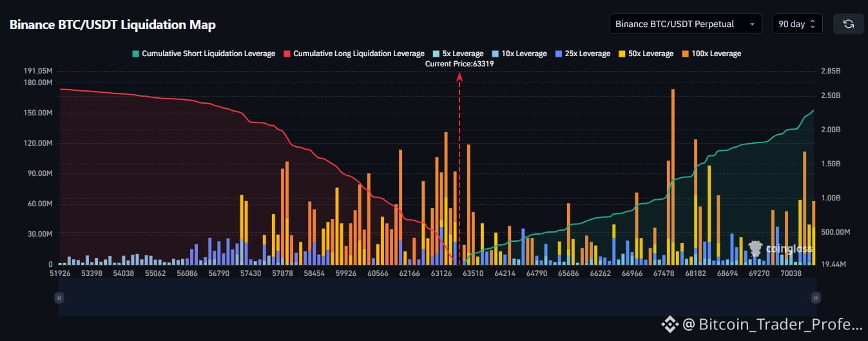Click the 70038 price axis label
Image resolution: width=868 pixels, height=341 pixels.
pyautogui.click(x=791, y=273)
